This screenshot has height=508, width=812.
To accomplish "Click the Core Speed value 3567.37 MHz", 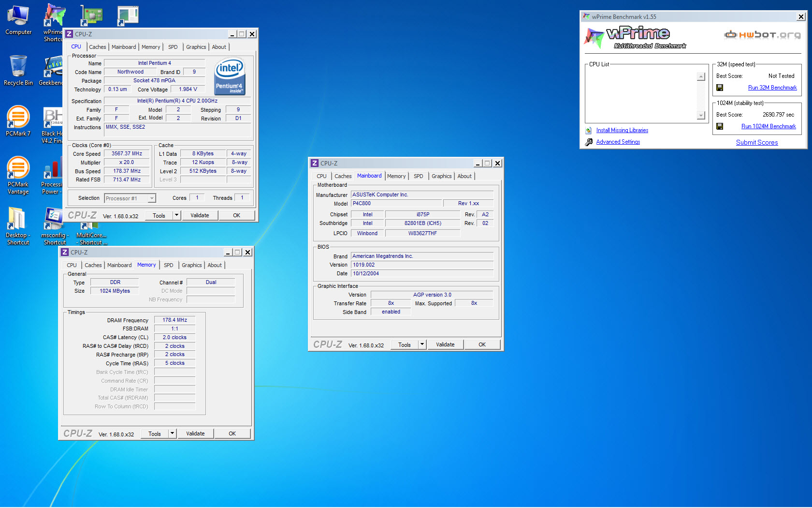I will coord(127,153).
